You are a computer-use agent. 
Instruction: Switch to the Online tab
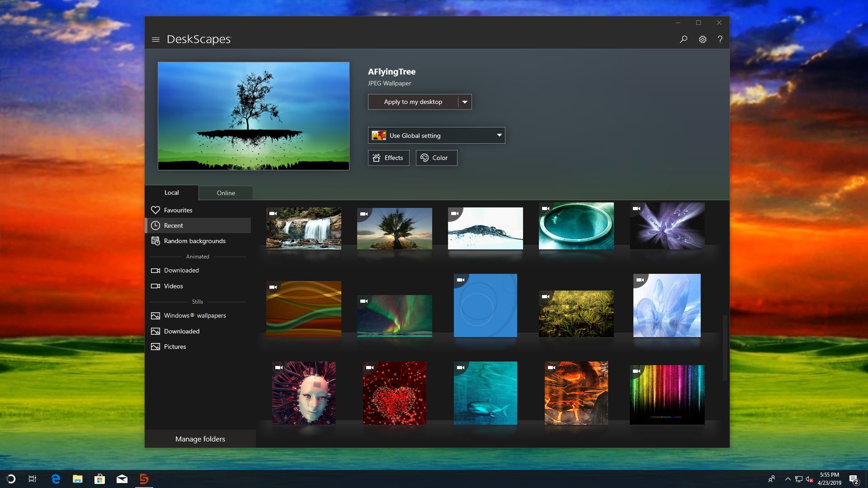(x=226, y=193)
